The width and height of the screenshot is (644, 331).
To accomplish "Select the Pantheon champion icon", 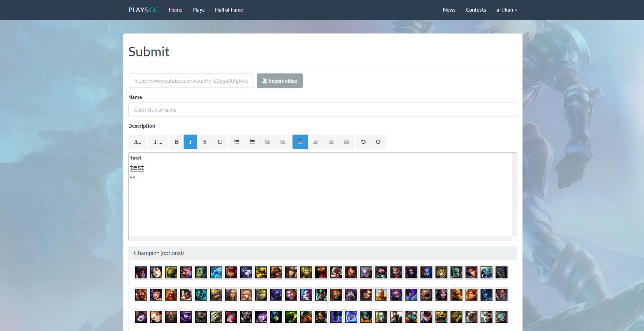I will pos(396,317).
